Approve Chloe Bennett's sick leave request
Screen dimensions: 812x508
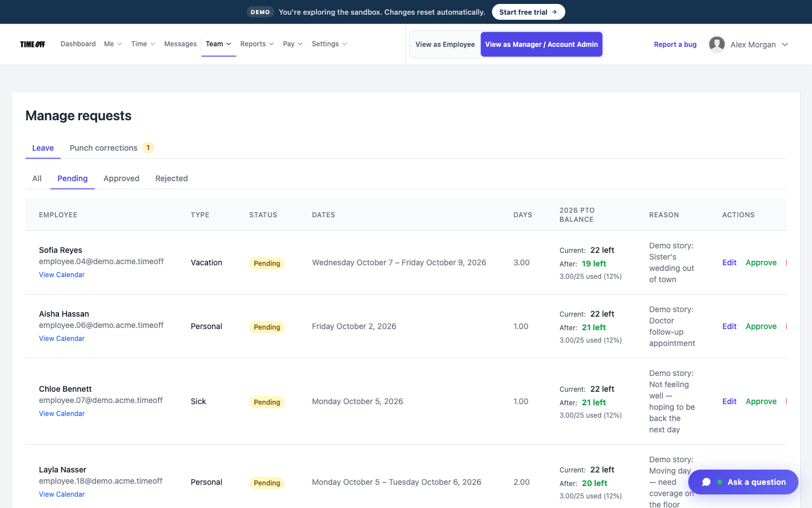[761, 401]
